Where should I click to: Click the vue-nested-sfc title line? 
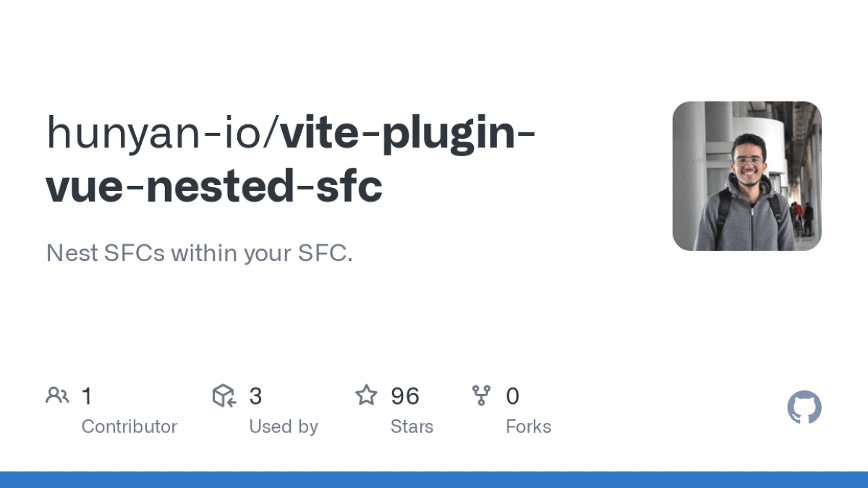pos(214,187)
